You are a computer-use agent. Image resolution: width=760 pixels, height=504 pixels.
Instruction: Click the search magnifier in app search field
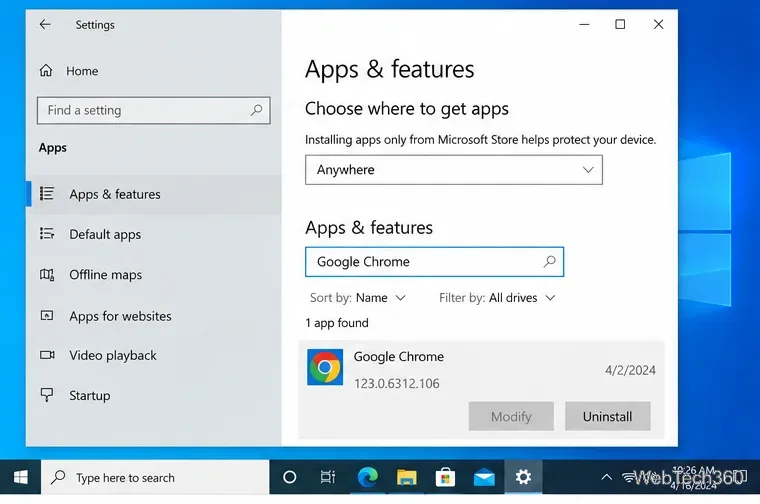(x=549, y=262)
